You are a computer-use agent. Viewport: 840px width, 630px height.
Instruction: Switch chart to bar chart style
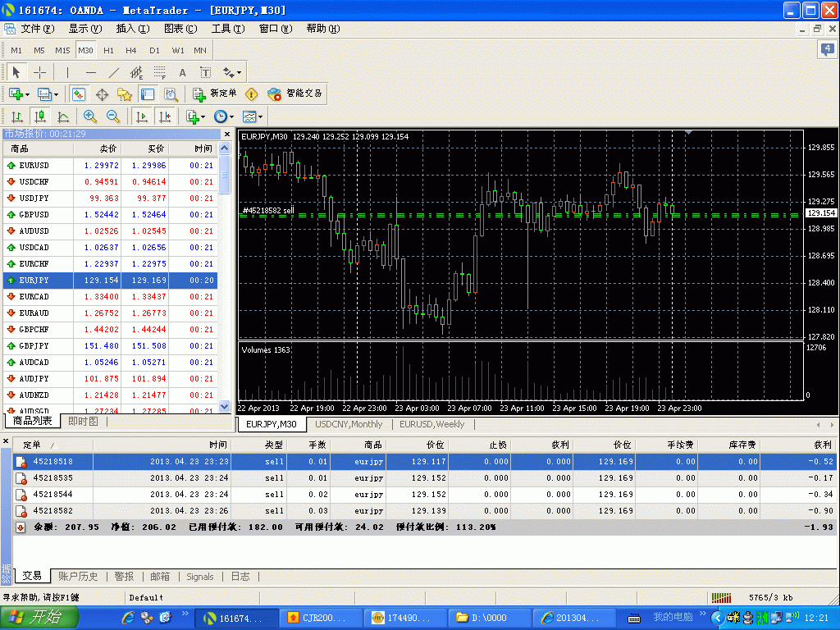click(x=16, y=116)
